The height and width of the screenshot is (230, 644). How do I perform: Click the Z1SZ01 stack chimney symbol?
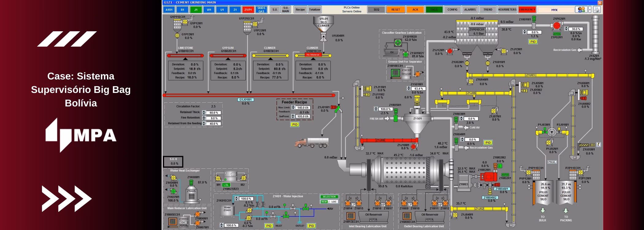point(596,34)
